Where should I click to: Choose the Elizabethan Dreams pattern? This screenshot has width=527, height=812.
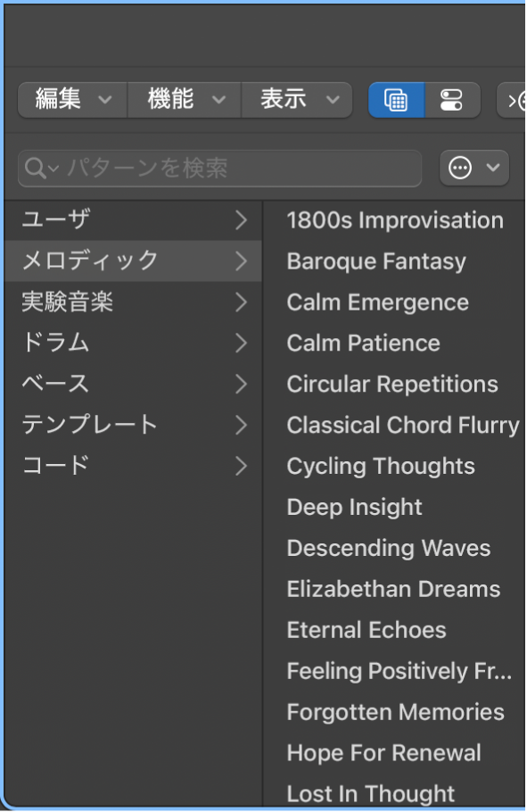392,589
